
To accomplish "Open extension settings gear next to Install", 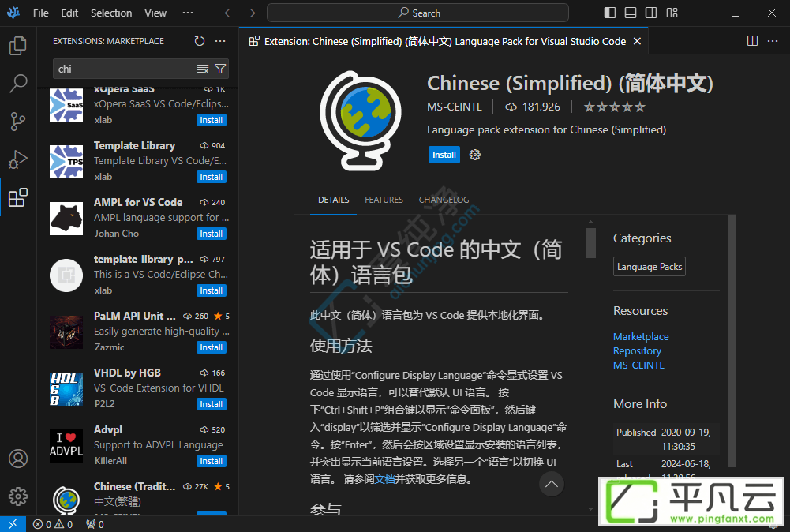I will tap(474, 155).
